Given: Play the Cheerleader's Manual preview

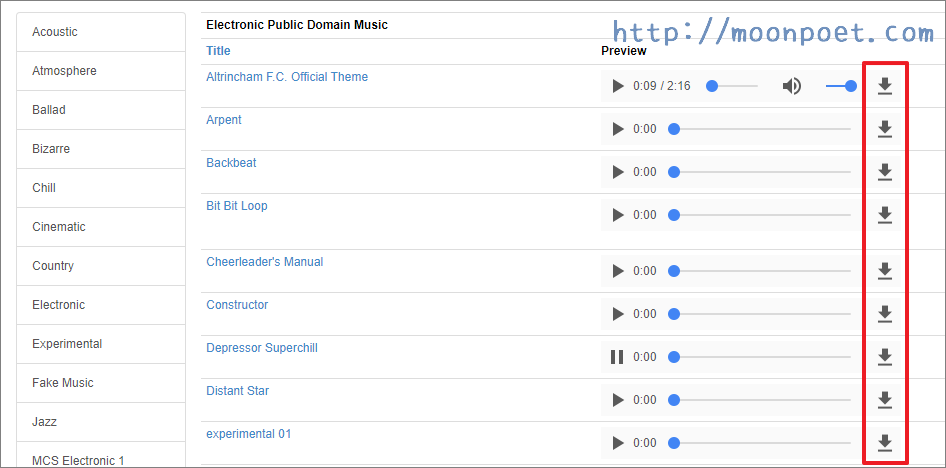Looking at the screenshot, I should click(x=618, y=271).
